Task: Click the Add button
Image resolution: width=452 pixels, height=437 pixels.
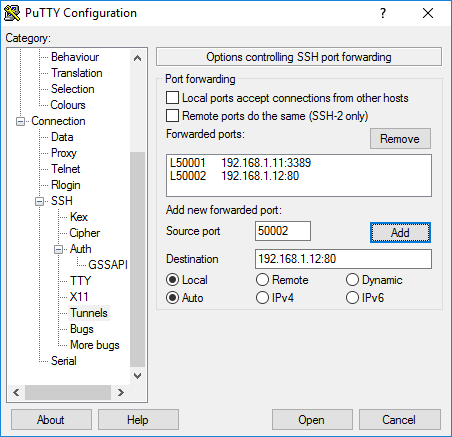Action: [x=400, y=233]
